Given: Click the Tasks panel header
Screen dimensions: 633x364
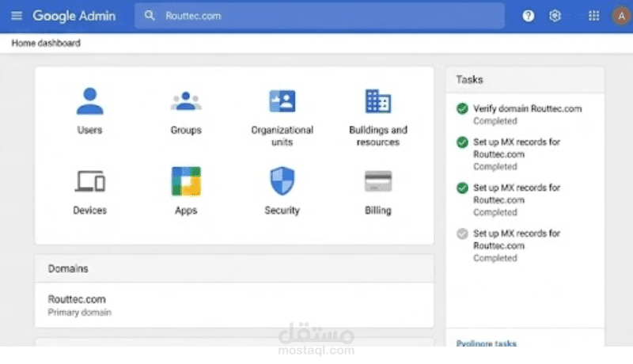Looking at the screenshot, I should pyautogui.click(x=525, y=79).
